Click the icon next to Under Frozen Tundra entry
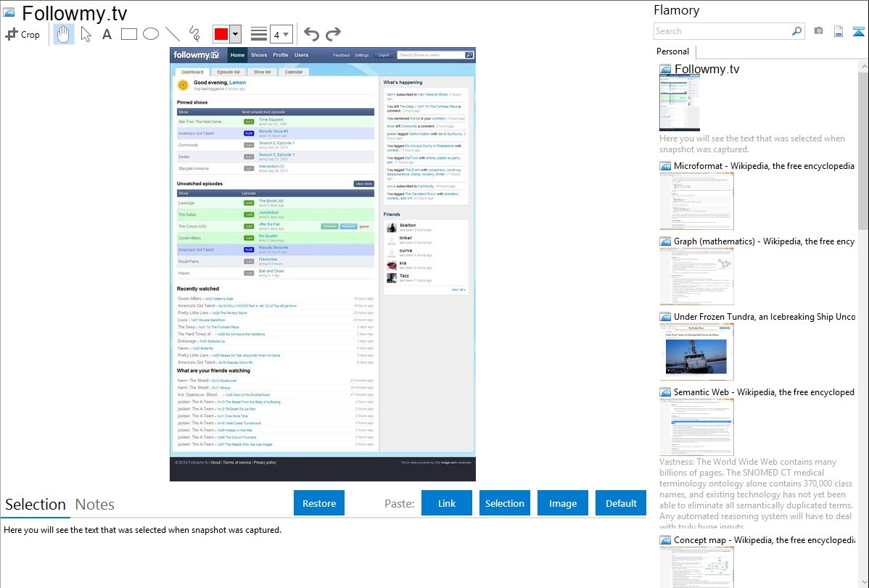This screenshot has width=869, height=588. 665,317
